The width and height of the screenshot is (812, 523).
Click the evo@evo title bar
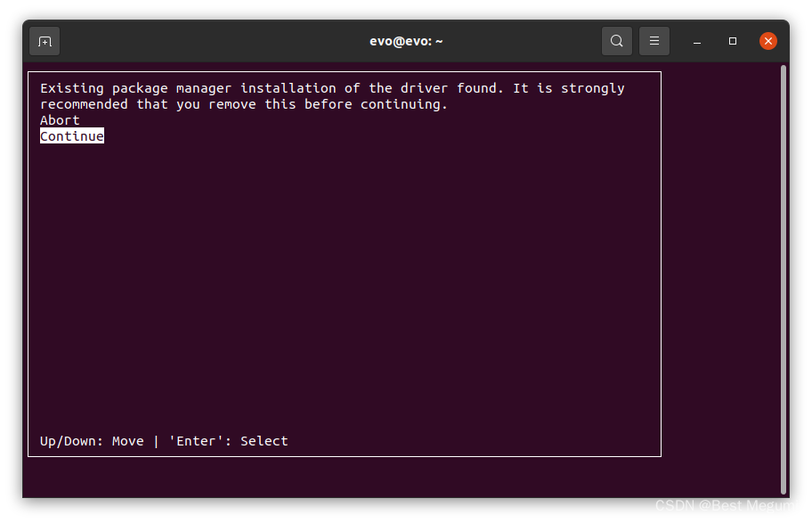pyautogui.click(x=406, y=40)
